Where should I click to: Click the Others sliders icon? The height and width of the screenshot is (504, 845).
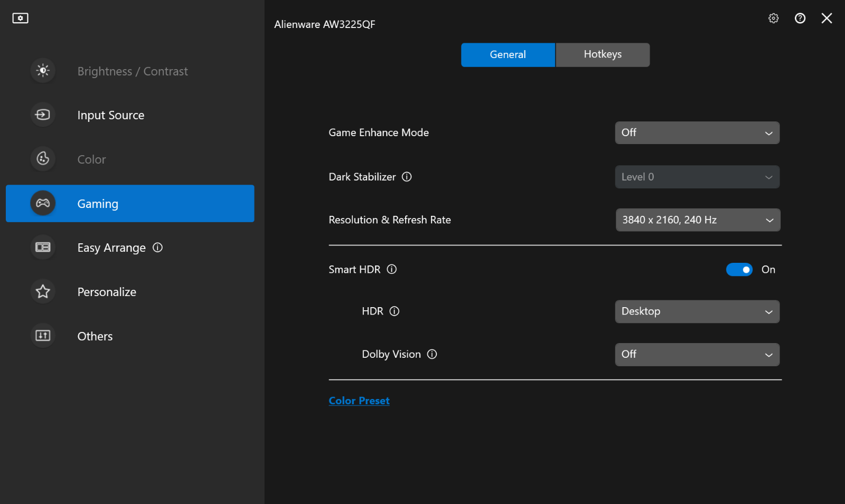pyautogui.click(x=43, y=336)
